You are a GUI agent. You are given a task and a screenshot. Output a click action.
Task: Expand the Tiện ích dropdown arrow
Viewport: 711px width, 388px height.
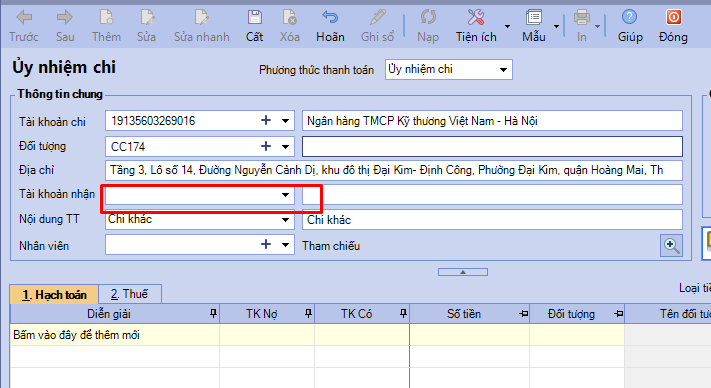(x=507, y=26)
